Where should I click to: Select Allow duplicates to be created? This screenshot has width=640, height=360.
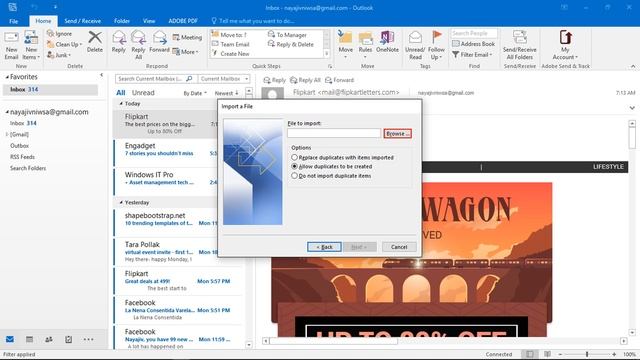294,167
